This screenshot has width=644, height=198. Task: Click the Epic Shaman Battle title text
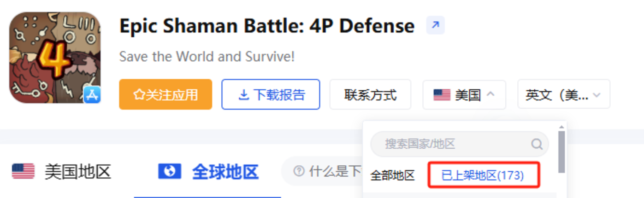(x=266, y=26)
